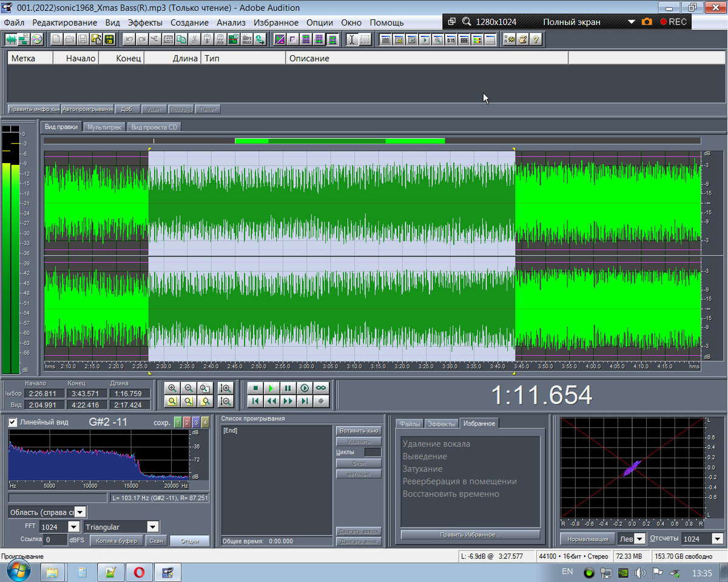This screenshot has width=728, height=582.
Task: Select Удаление вокала in favorites list
Action: [x=436, y=444]
